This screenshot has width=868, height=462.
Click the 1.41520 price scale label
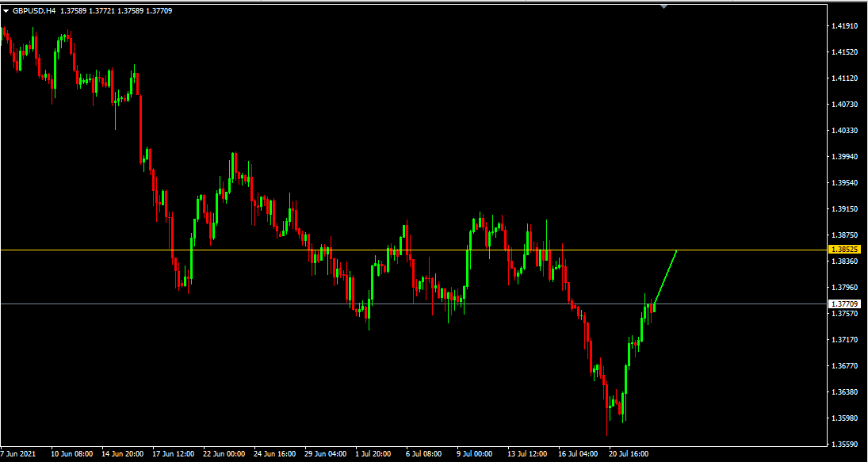point(845,52)
